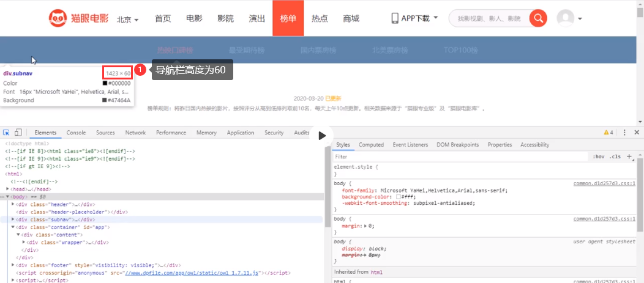Click the 最受期待榜 subnav link
644x283 pixels.
[x=247, y=51]
